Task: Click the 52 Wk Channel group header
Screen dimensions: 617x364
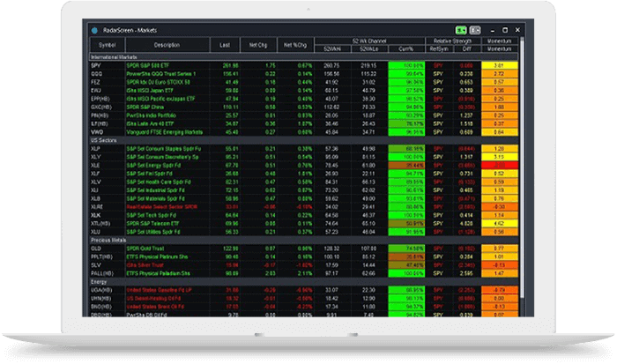Action: pyautogui.click(x=369, y=41)
